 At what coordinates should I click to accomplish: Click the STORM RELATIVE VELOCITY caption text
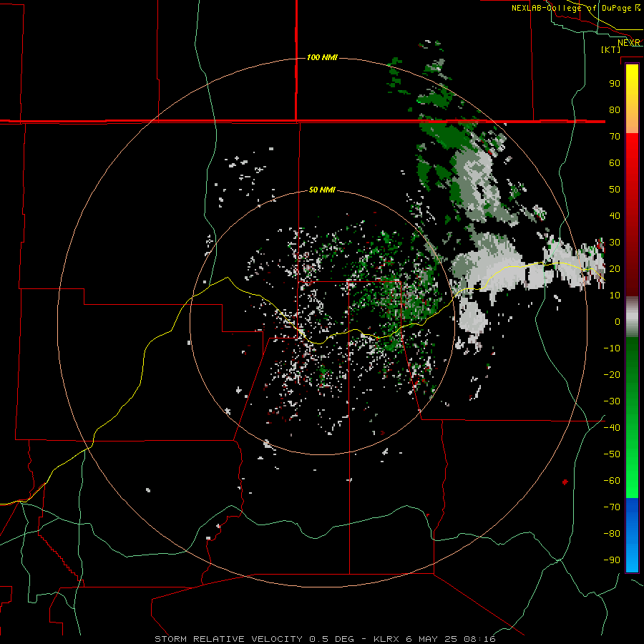pyautogui.click(x=230, y=639)
